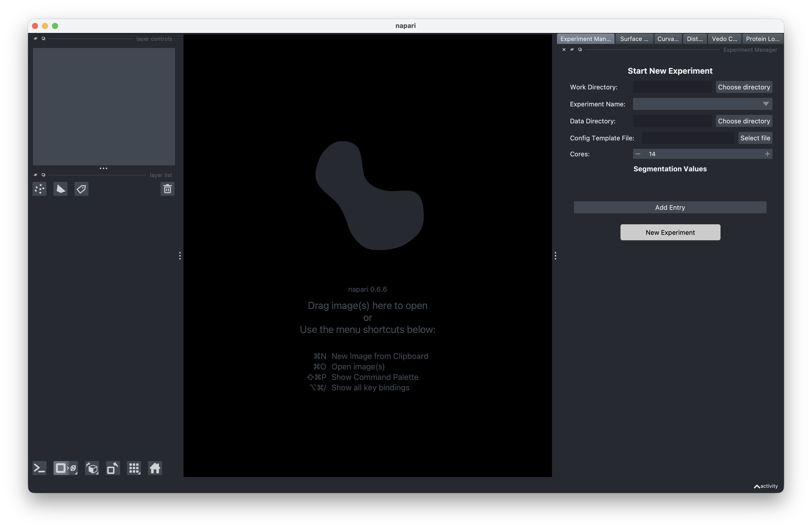Screen dimensions: 812x530
Task: Hide the layer list dock panel
Action: (35, 175)
